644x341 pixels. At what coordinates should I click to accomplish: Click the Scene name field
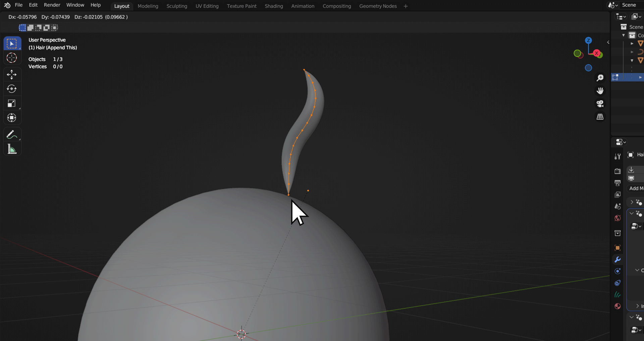pyautogui.click(x=632, y=5)
